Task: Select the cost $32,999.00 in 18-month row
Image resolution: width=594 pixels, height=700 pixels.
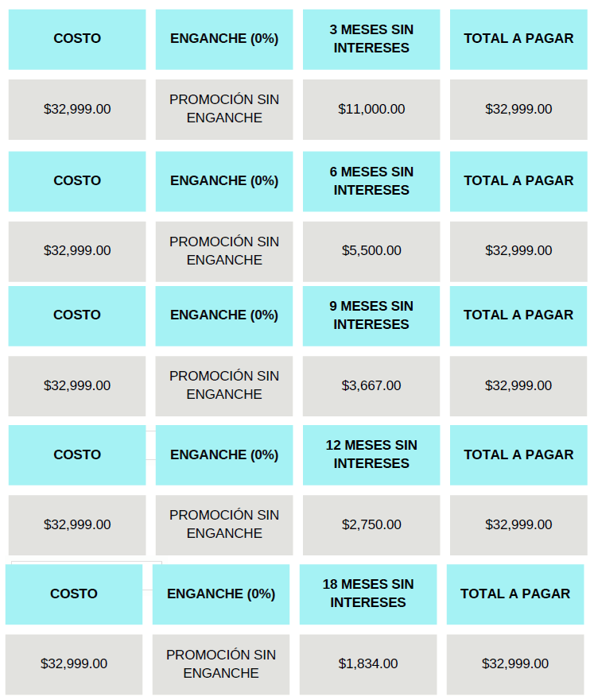Action: [74, 664]
